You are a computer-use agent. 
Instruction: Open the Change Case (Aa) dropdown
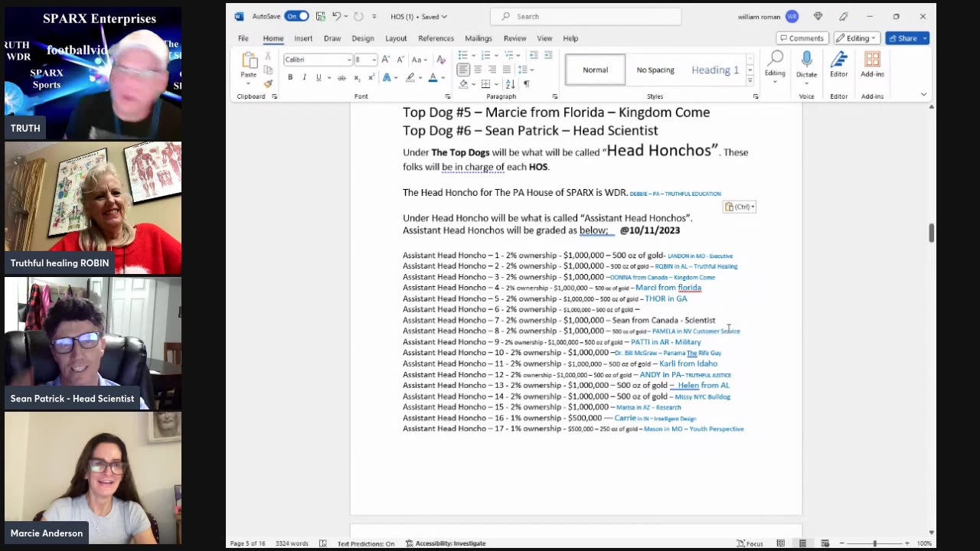[x=420, y=60]
